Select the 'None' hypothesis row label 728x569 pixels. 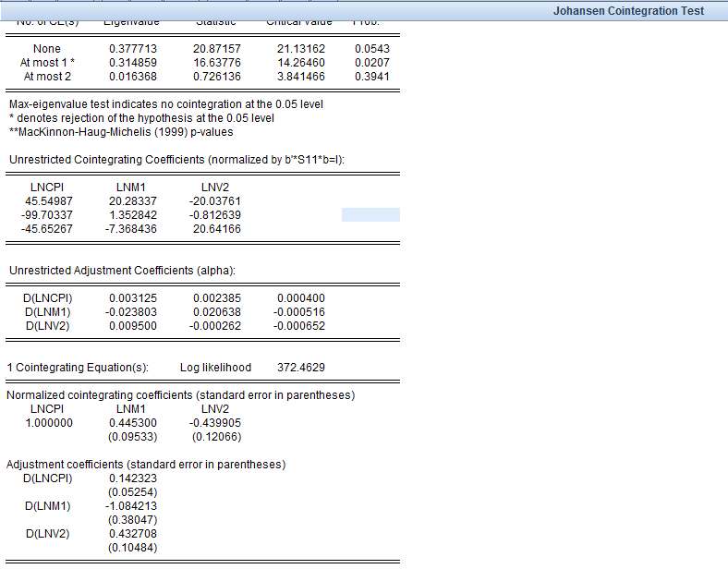pos(47,49)
